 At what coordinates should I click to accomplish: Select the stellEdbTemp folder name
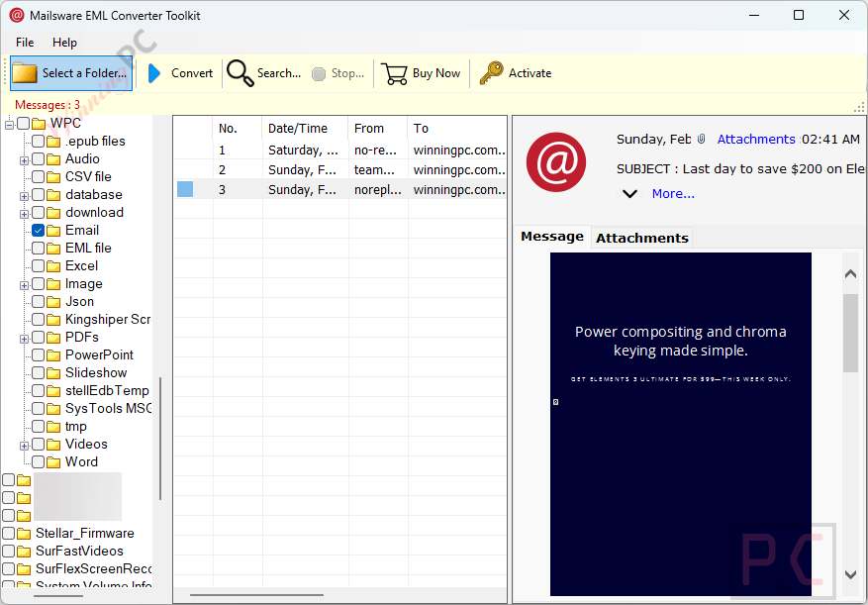point(108,391)
